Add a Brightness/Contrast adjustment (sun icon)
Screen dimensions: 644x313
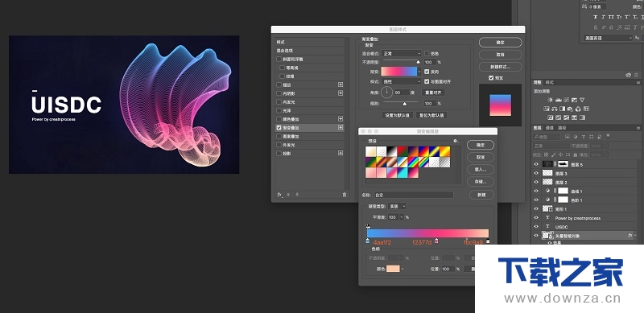coord(550,100)
